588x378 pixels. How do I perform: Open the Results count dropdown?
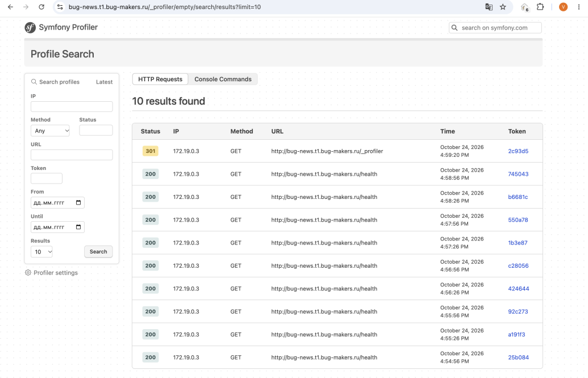[x=41, y=252]
